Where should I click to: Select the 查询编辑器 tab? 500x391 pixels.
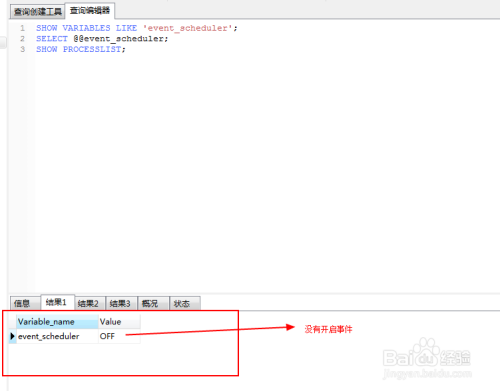coord(90,11)
